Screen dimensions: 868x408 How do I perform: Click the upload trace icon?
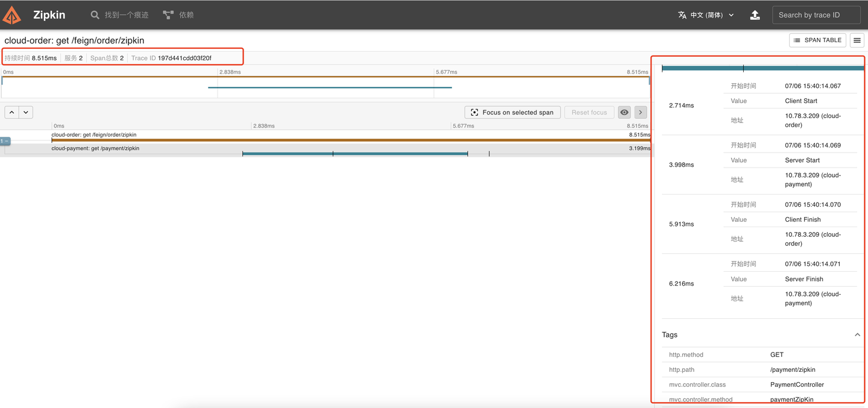(755, 14)
